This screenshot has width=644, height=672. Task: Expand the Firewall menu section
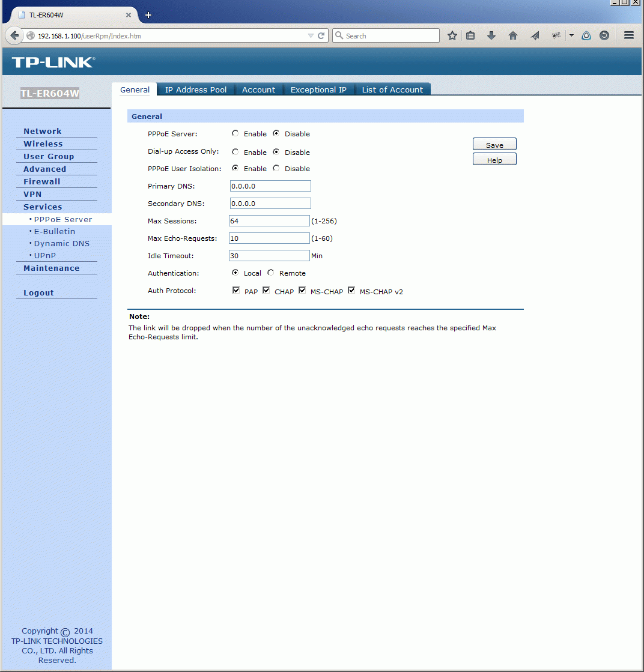41,181
